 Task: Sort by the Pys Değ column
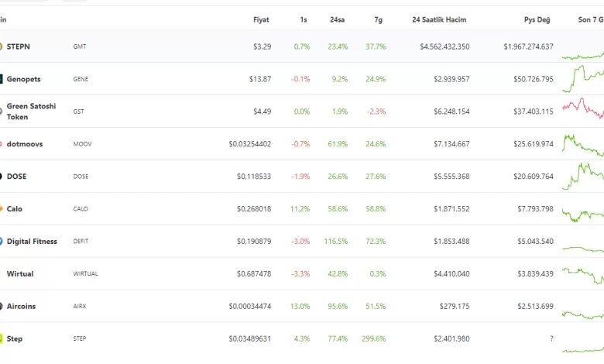coord(537,19)
